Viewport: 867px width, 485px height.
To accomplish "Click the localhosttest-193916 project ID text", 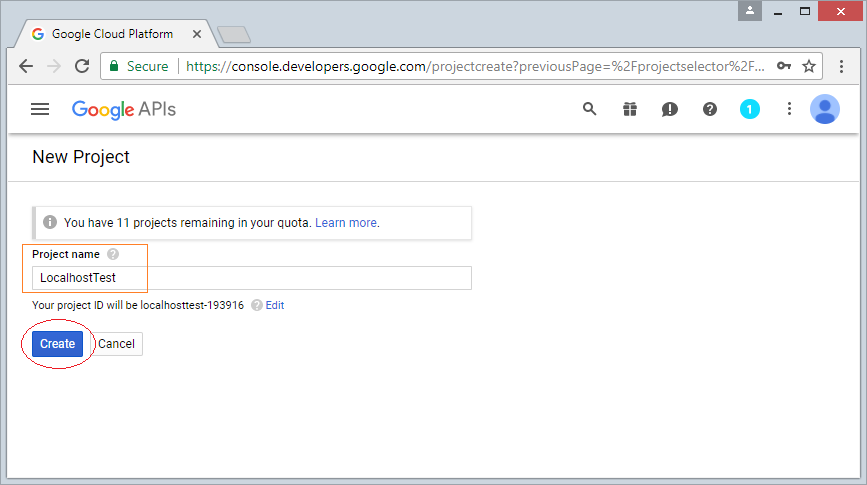I will [192, 305].
